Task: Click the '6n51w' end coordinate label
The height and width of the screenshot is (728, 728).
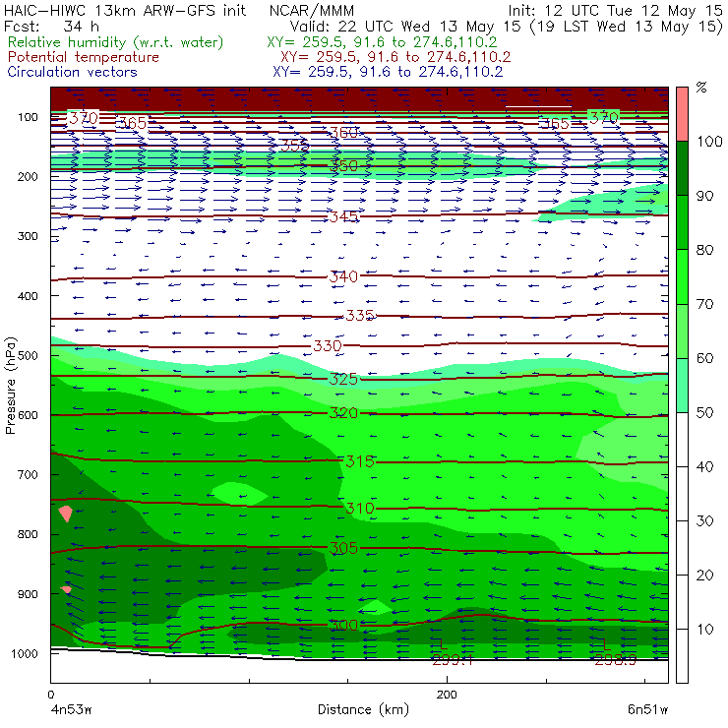Action: [647, 710]
